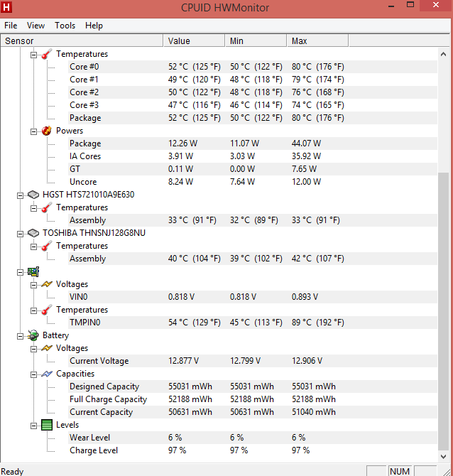The image size is (453, 476).
Task: Click the thermometer icon beside CPU Temperatures
Action: point(46,54)
